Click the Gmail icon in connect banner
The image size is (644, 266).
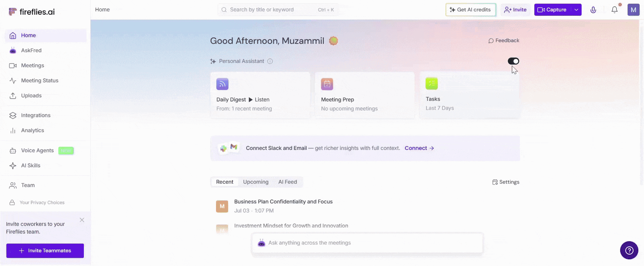(x=234, y=147)
